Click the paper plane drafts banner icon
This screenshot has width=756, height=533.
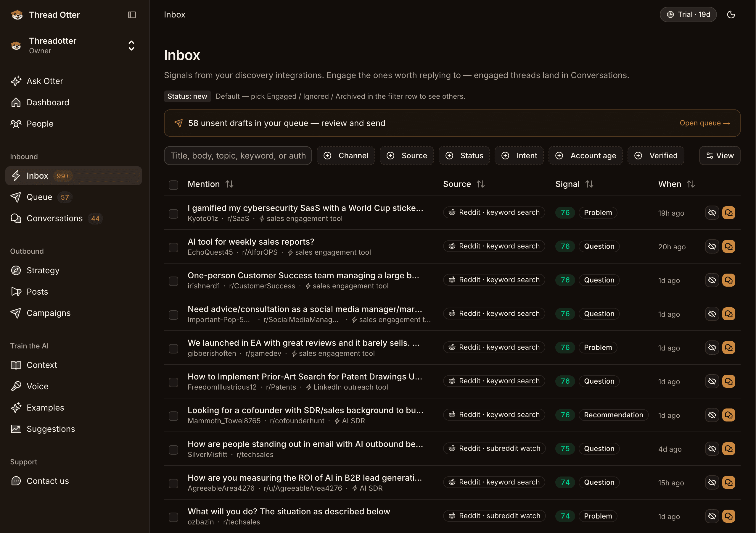178,123
